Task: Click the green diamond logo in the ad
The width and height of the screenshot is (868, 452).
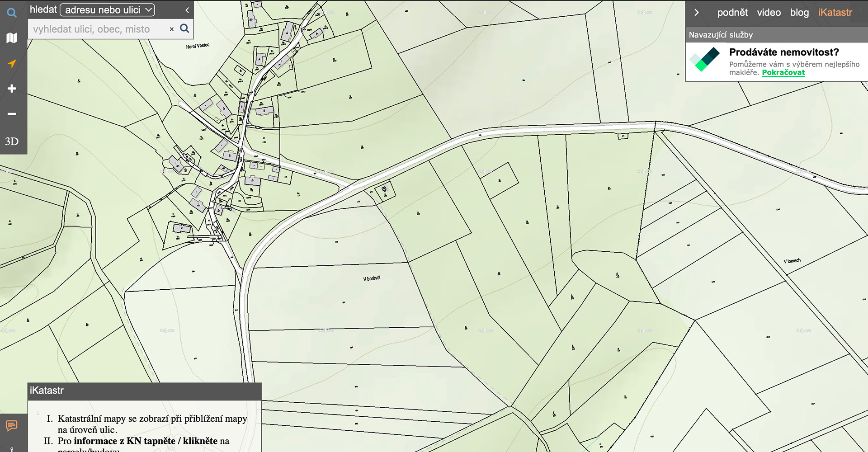Action: coord(704,60)
